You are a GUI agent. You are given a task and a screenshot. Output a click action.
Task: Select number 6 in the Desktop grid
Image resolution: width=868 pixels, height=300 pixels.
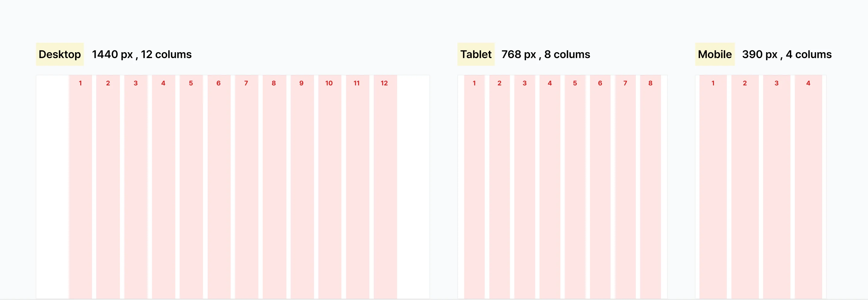click(x=218, y=83)
